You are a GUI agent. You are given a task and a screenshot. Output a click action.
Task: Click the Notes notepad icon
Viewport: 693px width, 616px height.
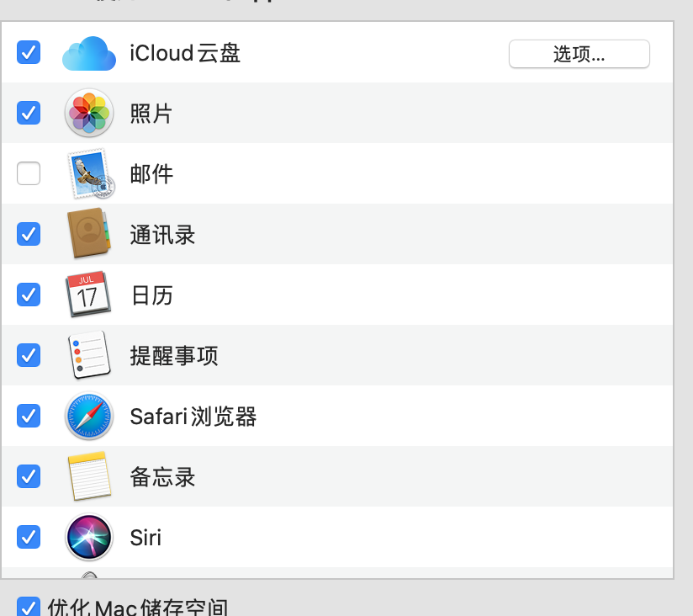click(89, 476)
